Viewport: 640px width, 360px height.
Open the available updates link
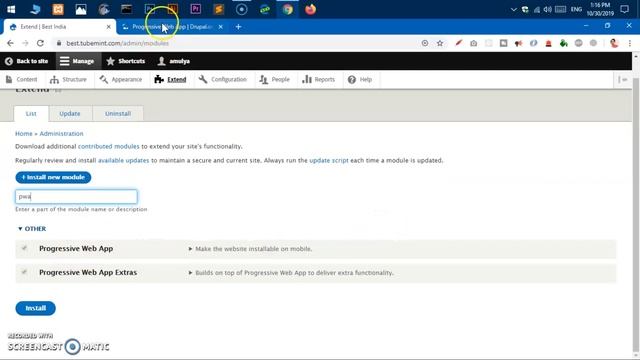click(x=124, y=160)
